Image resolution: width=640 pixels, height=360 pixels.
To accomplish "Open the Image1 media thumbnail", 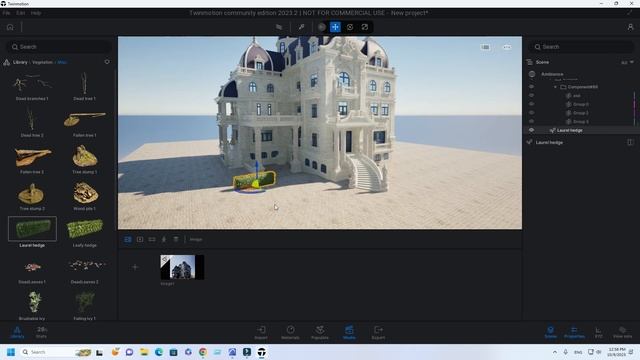I will pyautogui.click(x=182, y=267).
